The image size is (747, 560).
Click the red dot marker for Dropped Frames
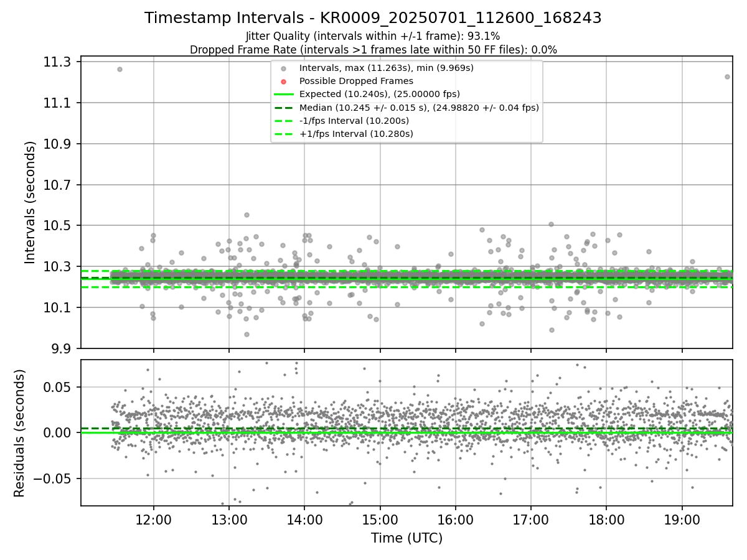[283, 82]
